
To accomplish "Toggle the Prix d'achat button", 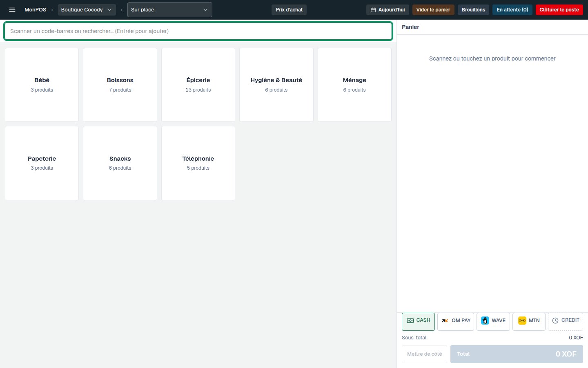I will [289, 10].
